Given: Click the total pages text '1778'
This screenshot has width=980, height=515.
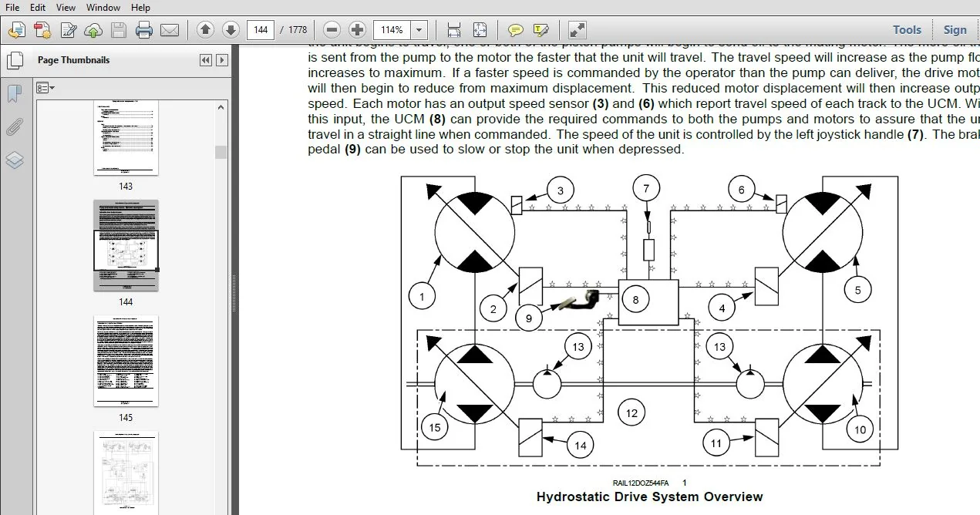Looking at the screenshot, I should (298, 30).
